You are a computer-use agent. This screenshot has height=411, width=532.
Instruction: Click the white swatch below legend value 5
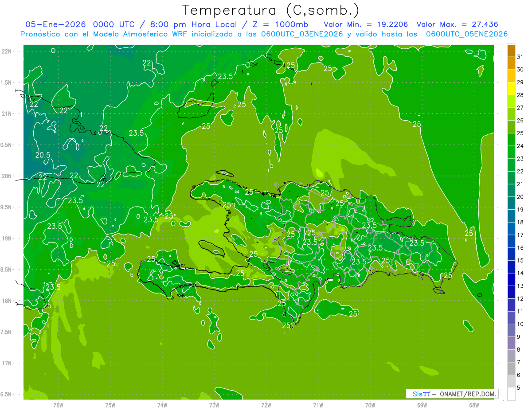pyautogui.click(x=511, y=394)
